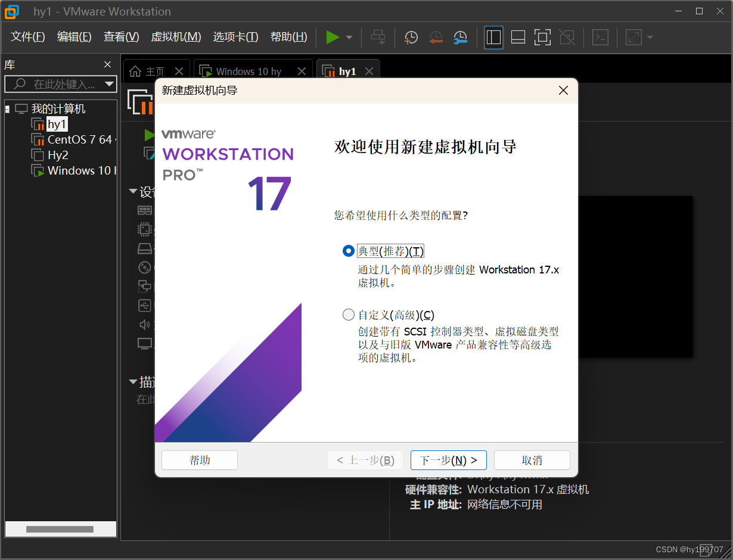Image resolution: width=733 pixels, height=560 pixels.
Task: Click the wizard Help button 帮助
Action: click(200, 461)
